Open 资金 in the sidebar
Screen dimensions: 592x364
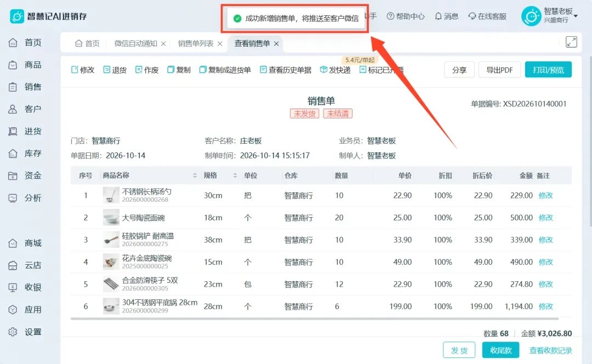25,175
